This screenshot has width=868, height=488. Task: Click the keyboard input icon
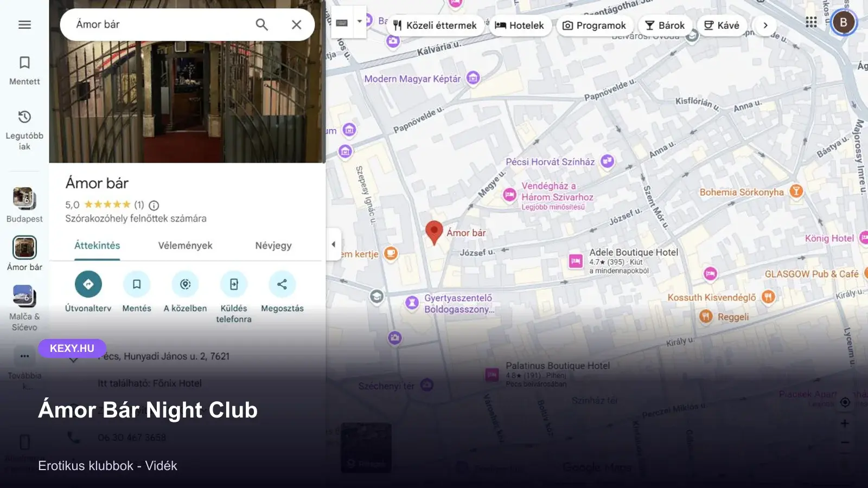[x=342, y=22]
